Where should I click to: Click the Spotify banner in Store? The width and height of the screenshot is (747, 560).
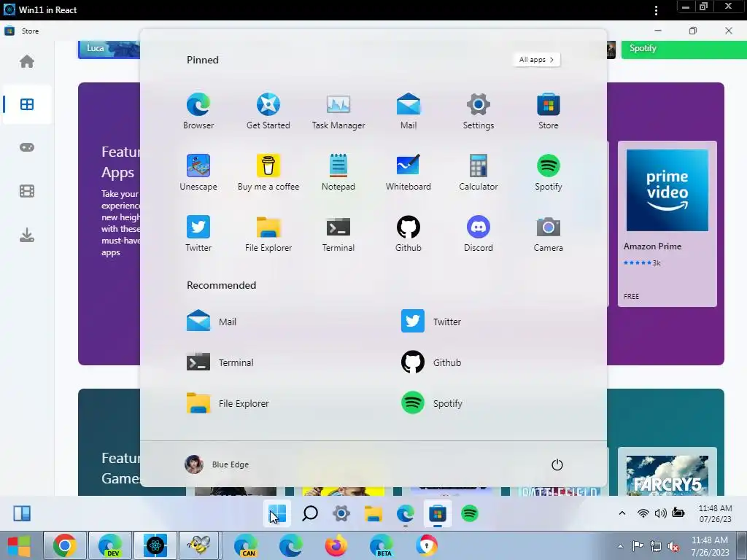(684, 49)
